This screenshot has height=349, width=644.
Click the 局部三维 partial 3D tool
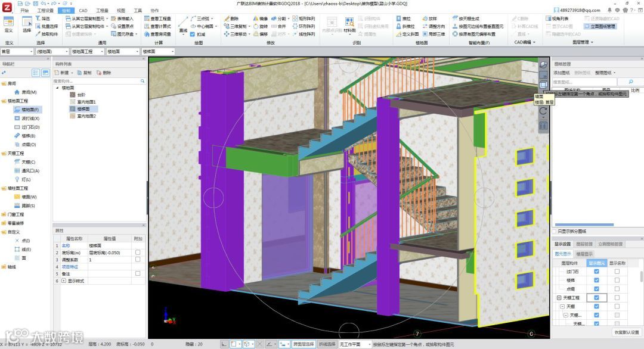(434, 34)
